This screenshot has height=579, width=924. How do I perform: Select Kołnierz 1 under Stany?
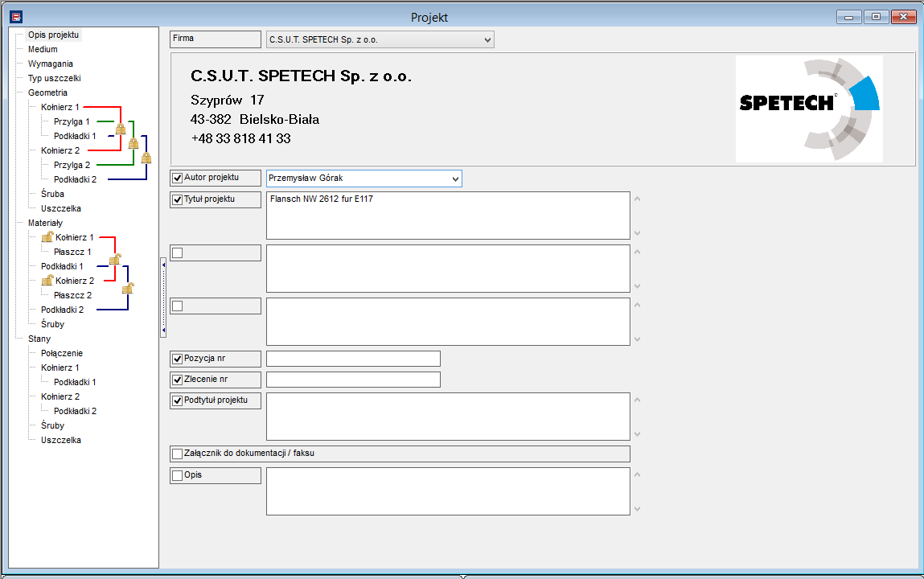click(60, 368)
